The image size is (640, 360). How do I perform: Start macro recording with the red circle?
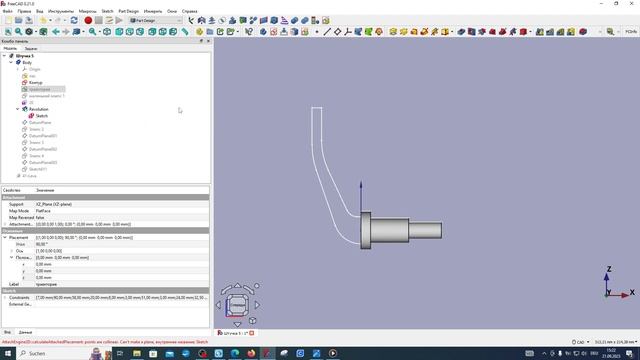point(88,20)
